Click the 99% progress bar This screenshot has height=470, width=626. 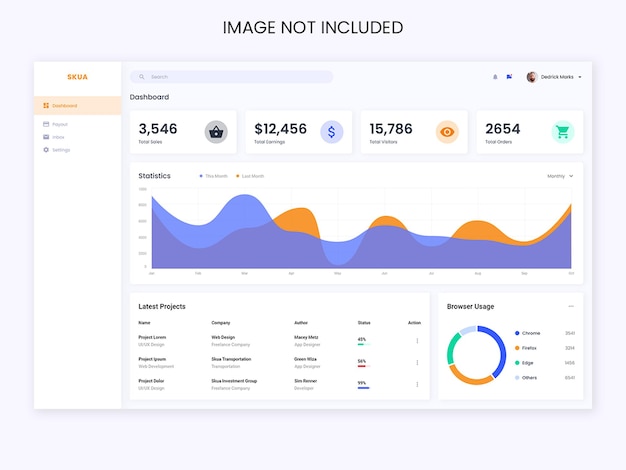point(364,388)
